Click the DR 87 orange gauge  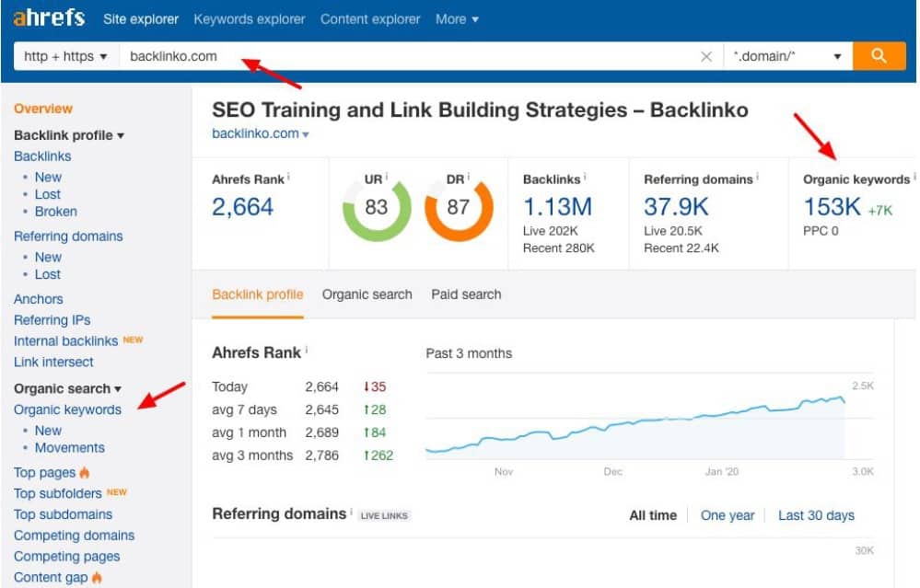pyautogui.click(x=459, y=208)
